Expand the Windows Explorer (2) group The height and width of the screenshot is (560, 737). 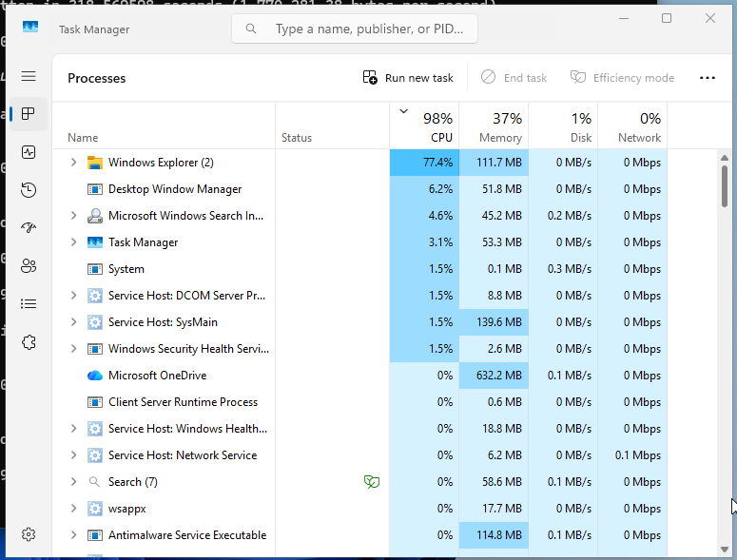[74, 162]
